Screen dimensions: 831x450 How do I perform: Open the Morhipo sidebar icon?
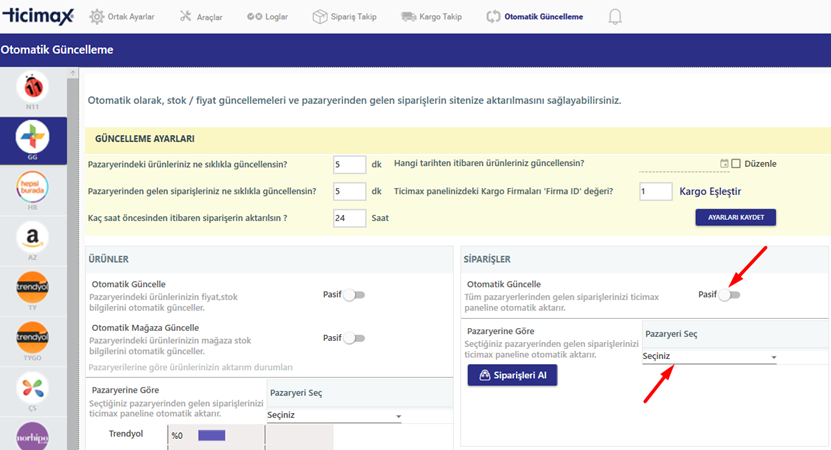coord(32,436)
